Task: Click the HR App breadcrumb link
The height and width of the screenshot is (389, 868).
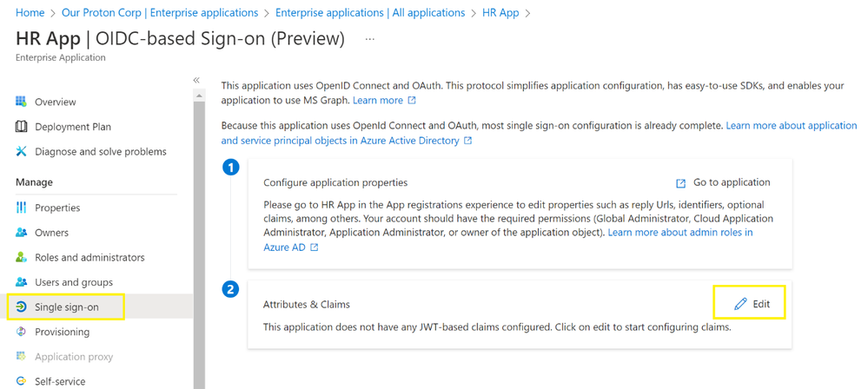Action: pos(500,12)
